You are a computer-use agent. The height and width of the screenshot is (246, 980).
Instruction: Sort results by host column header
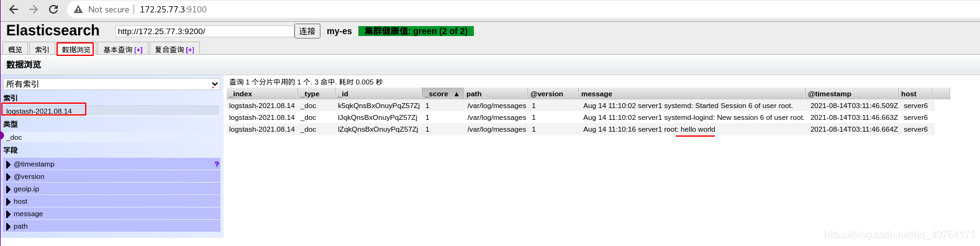tap(915, 94)
